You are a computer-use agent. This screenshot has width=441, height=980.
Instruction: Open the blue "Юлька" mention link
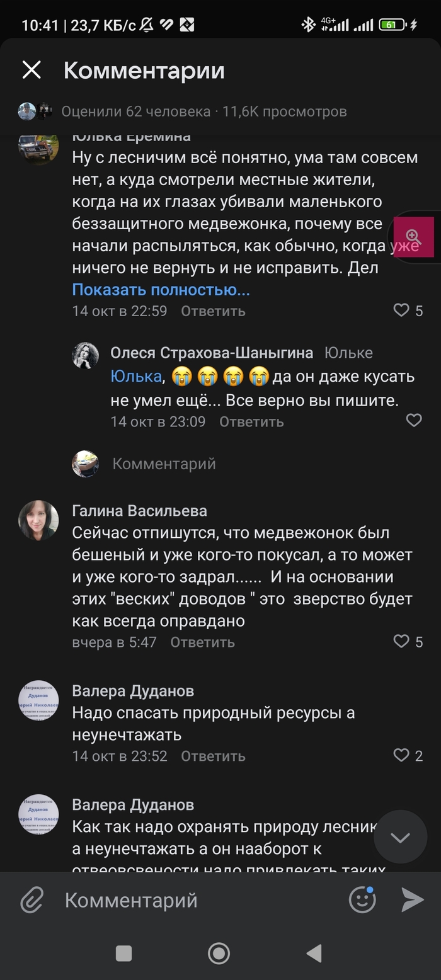click(x=136, y=377)
